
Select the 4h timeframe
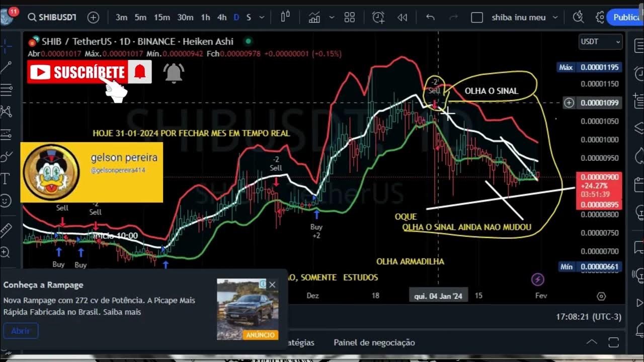[222, 18]
